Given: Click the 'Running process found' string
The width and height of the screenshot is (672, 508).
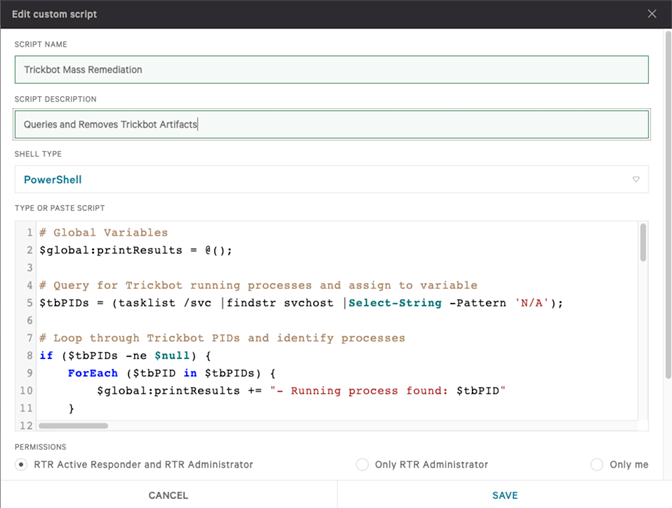Looking at the screenshot, I should pyautogui.click(x=388, y=391).
